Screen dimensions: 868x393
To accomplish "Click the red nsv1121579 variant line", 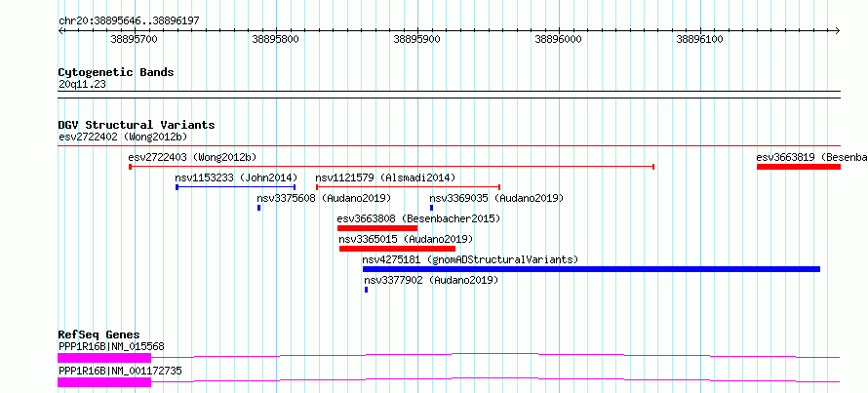I will click(408, 187).
